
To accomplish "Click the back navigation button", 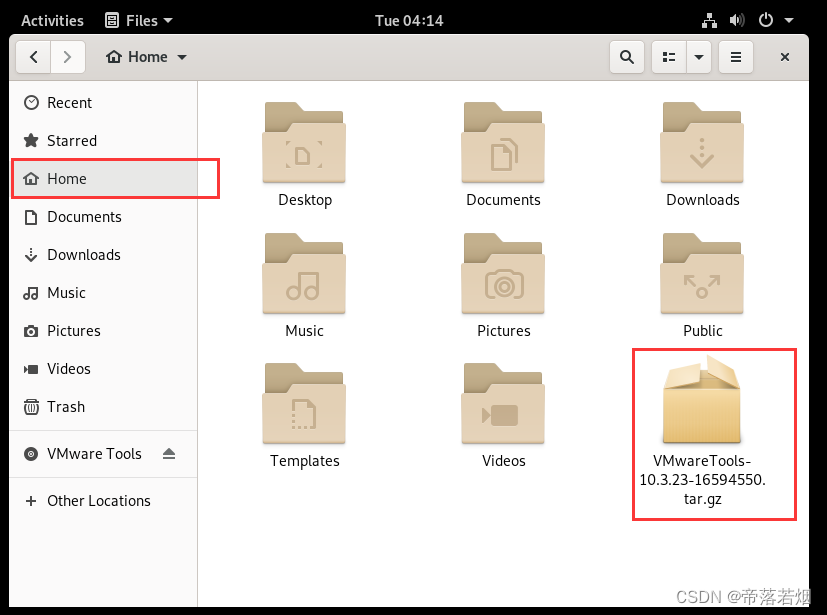I will 34,57.
